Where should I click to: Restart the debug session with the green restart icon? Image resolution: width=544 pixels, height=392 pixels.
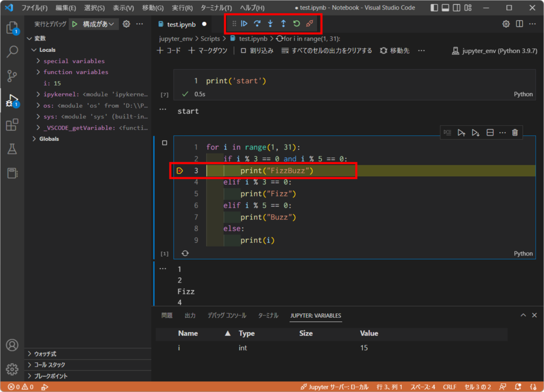296,23
